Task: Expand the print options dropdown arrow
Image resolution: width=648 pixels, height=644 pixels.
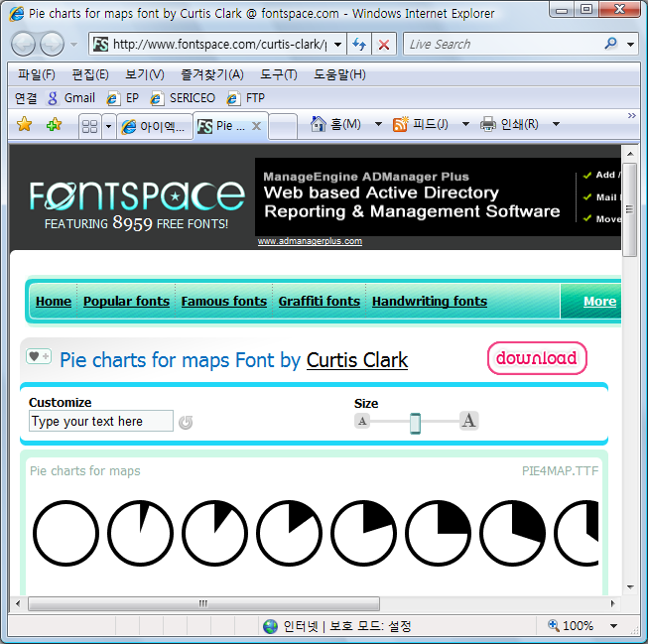Action: 557,124
